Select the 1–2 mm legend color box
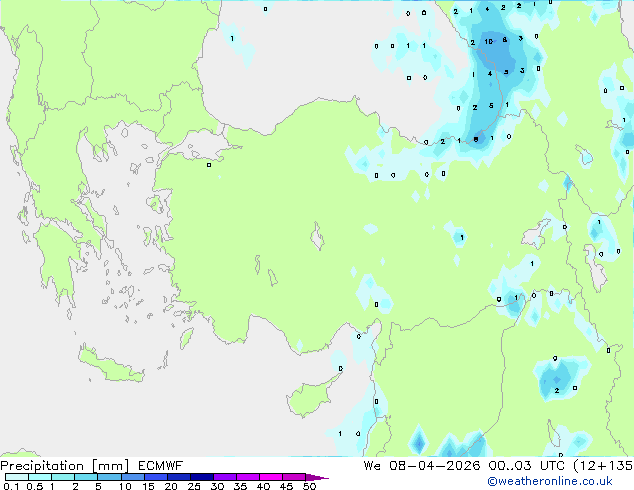Viewport: 634px width, 490px height. coord(63,477)
